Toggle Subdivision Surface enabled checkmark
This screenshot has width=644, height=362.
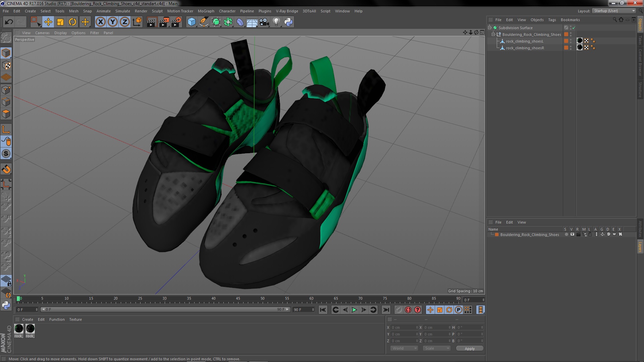click(574, 28)
